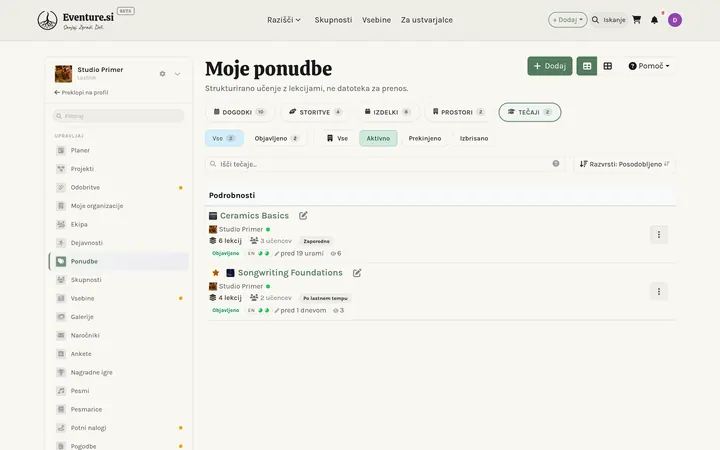Edit Songwriting Foundations via pencil icon

pos(357,273)
